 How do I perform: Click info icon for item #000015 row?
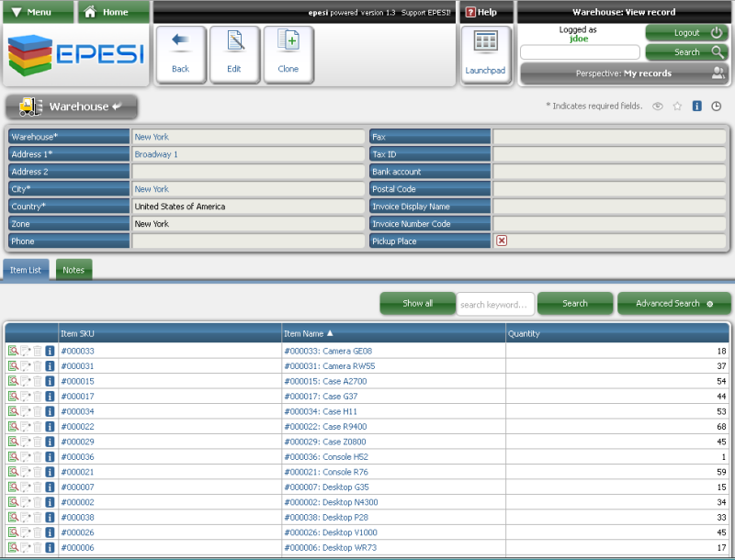point(50,381)
